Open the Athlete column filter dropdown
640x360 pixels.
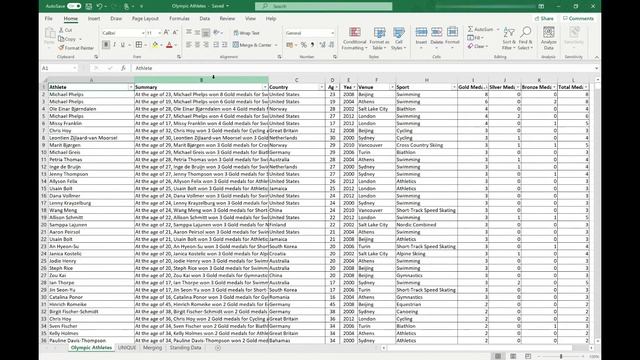click(131, 87)
